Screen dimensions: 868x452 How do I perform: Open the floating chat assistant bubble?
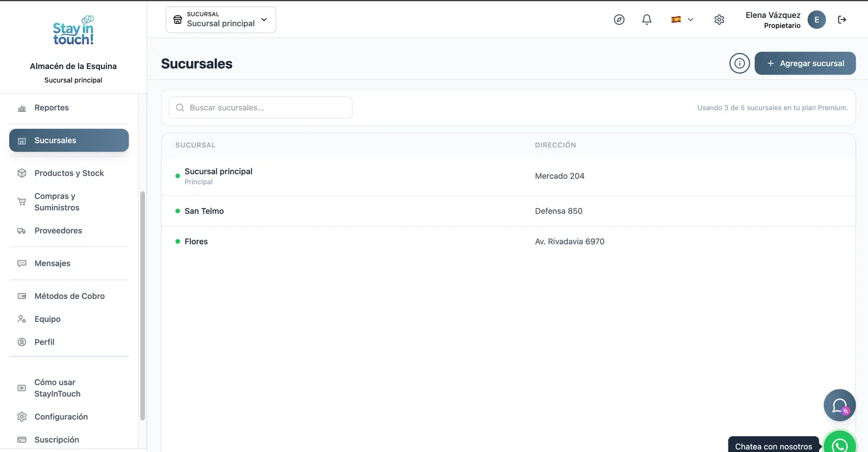tap(839, 405)
